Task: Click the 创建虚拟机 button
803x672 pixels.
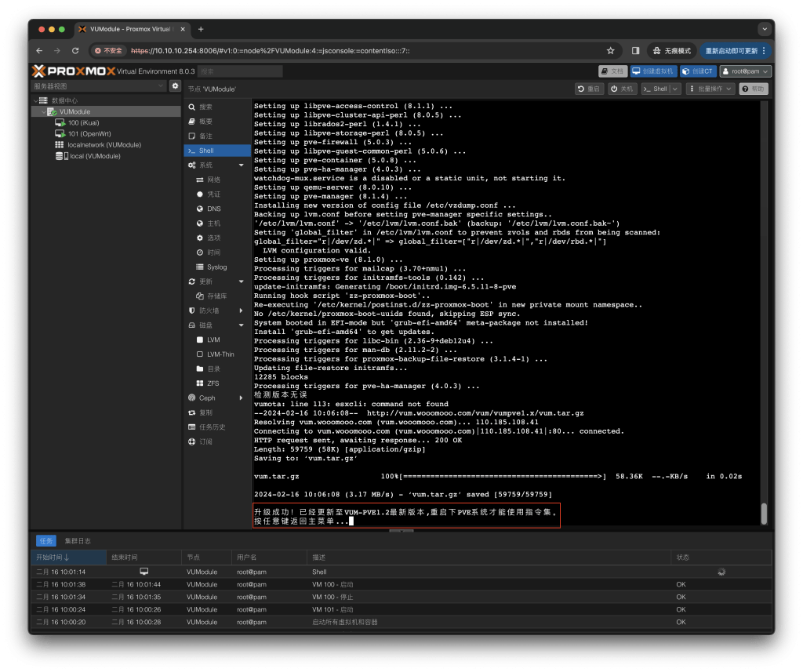Action: 653,71
